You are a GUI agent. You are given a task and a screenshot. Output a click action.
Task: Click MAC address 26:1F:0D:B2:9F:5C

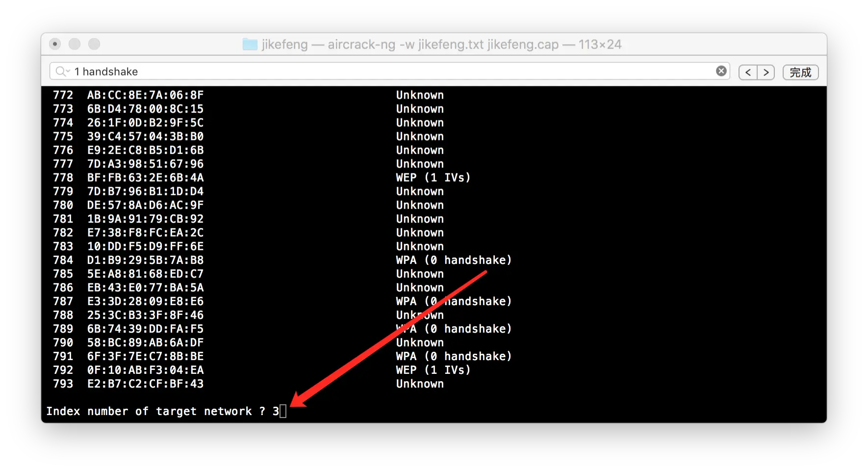point(145,123)
